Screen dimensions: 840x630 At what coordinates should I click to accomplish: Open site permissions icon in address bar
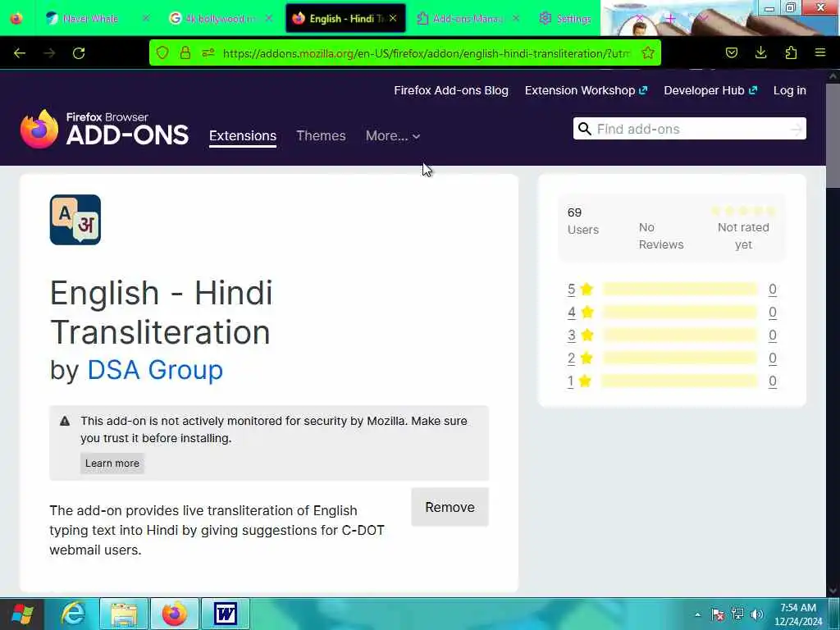click(208, 53)
